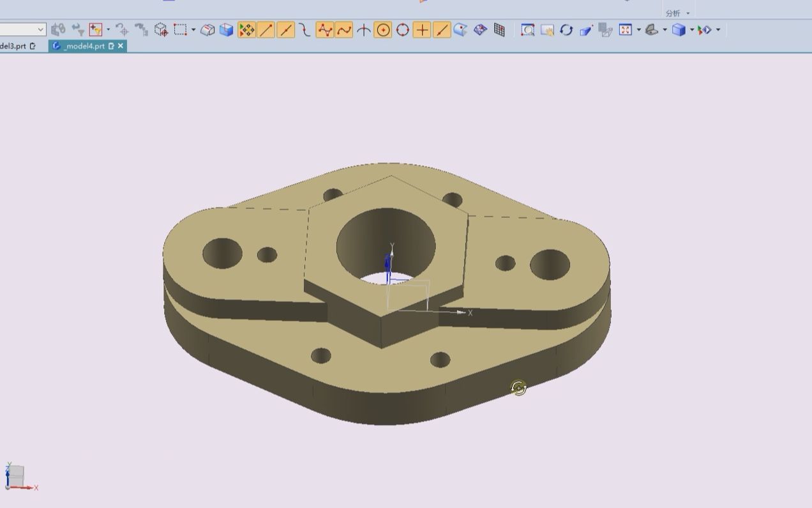Close the _model4.prt tab
812x508 pixels.
pos(121,46)
